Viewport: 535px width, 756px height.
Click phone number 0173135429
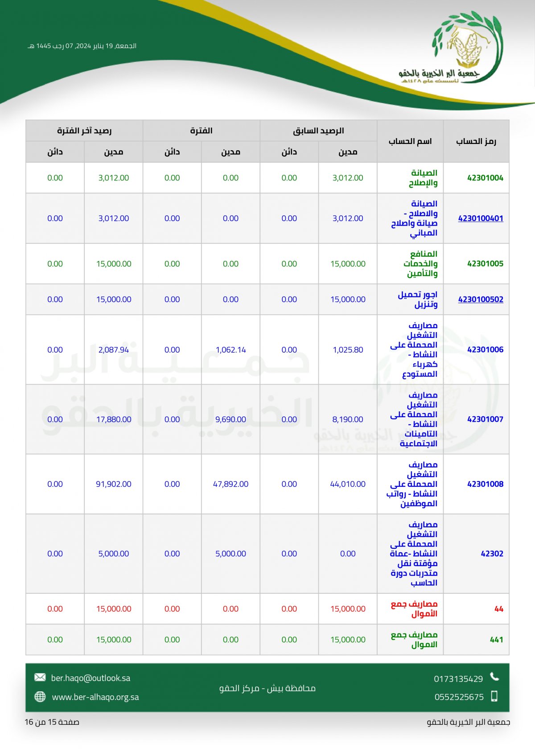pos(458,679)
